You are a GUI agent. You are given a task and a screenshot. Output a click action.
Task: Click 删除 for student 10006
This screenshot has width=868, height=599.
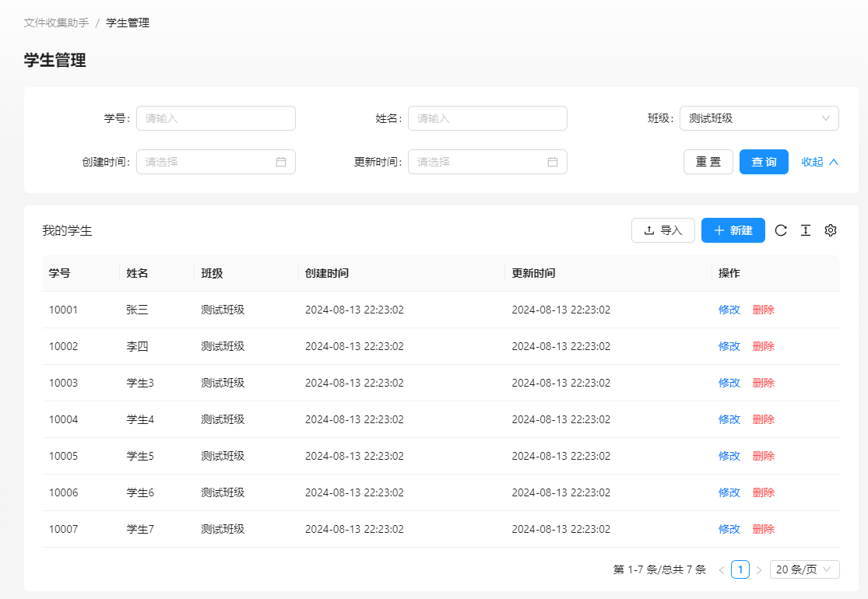point(764,492)
